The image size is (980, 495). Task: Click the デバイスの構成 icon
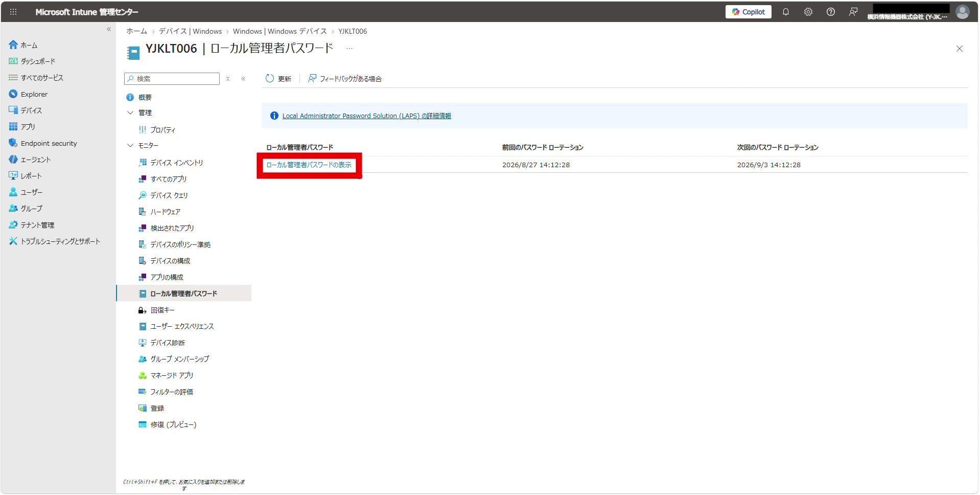tap(143, 261)
